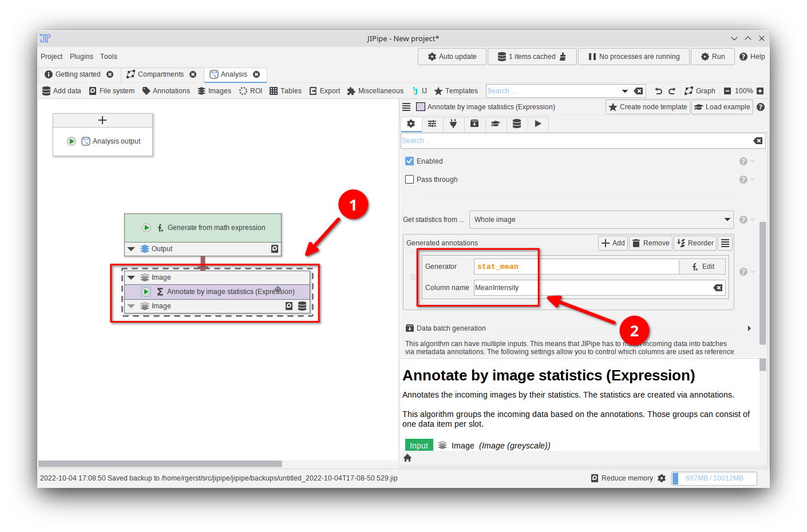Click the redo arrow icon
This screenshot has height=532, width=807.
click(x=672, y=91)
